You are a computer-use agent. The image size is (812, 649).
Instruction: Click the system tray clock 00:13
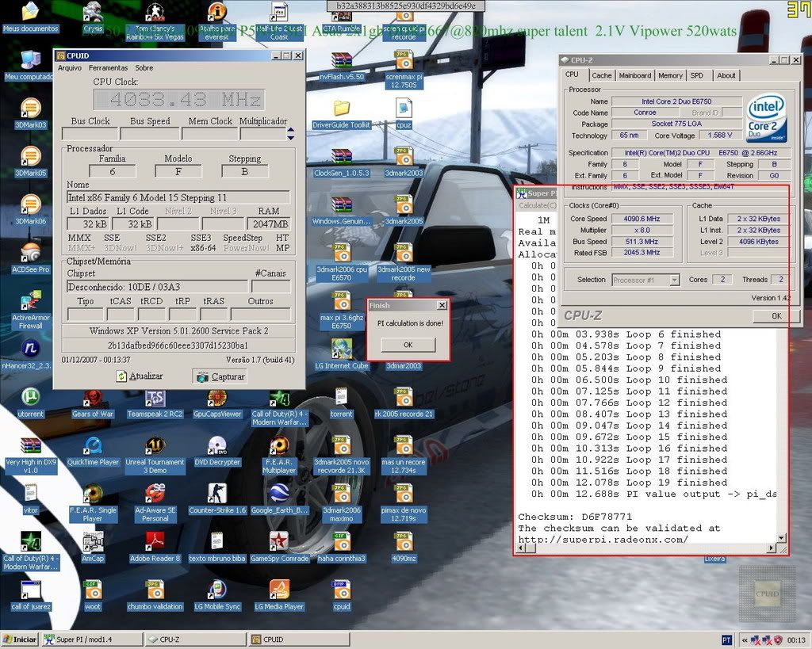tap(796, 640)
